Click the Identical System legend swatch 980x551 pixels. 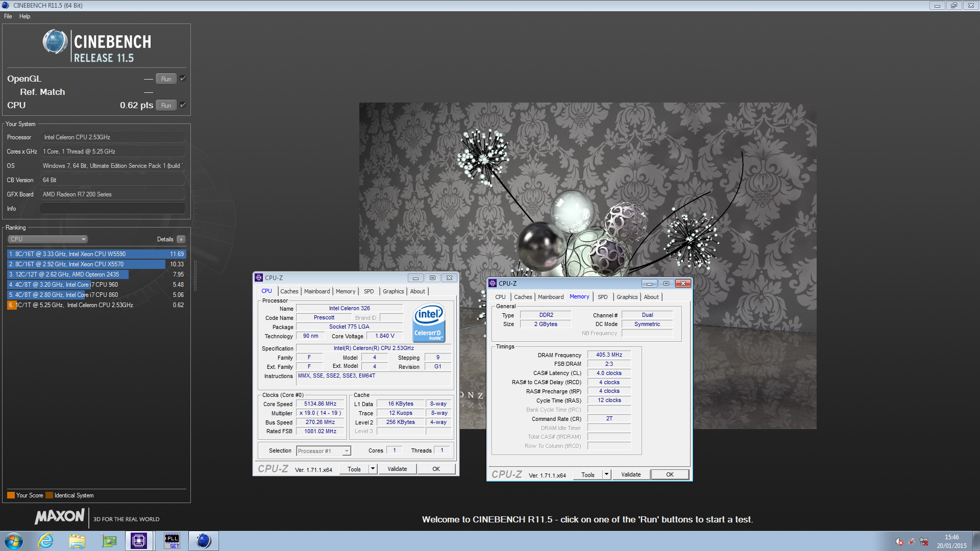point(49,495)
